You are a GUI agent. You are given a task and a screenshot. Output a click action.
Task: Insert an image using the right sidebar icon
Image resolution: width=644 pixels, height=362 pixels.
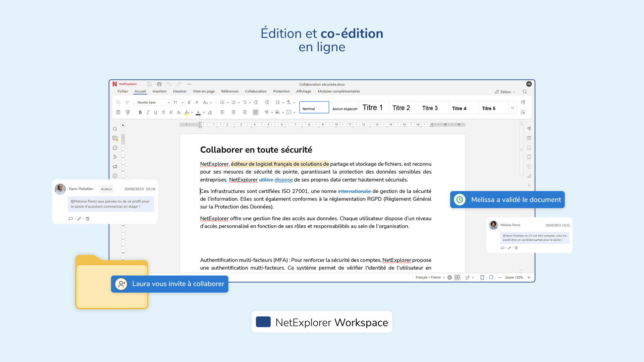[x=529, y=147]
